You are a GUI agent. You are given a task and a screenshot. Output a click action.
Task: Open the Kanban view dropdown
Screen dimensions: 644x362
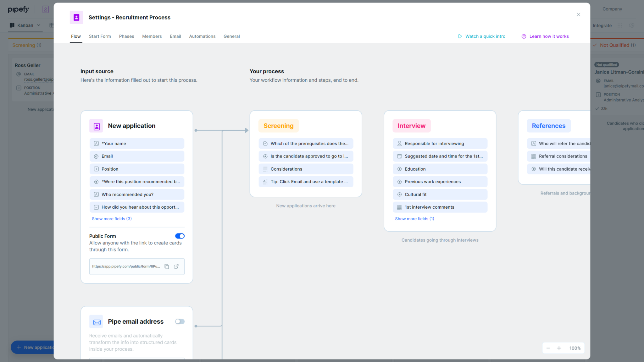point(38,25)
